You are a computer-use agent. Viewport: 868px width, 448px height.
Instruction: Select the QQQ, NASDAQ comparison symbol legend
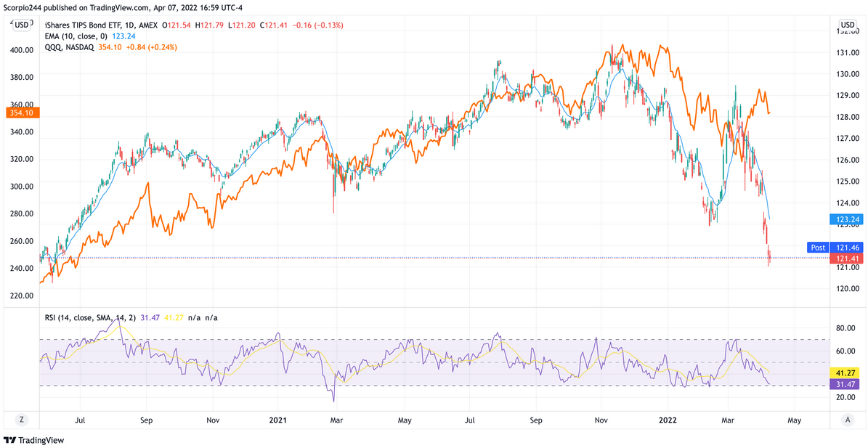(x=70, y=47)
